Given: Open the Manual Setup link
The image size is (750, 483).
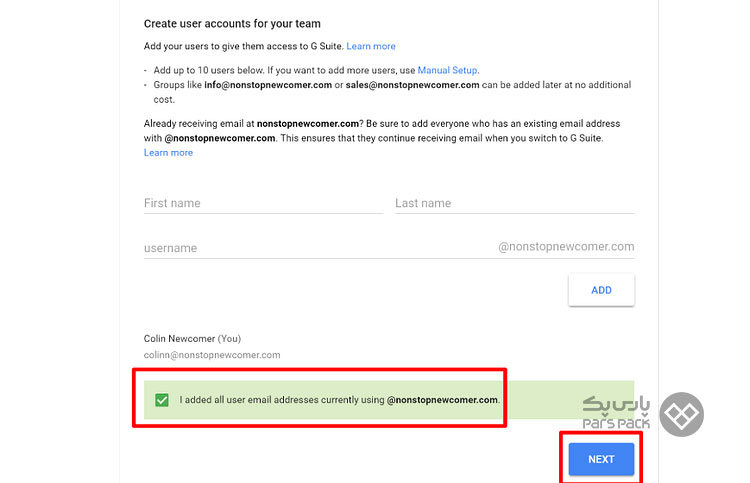Looking at the screenshot, I should (447, 70).
